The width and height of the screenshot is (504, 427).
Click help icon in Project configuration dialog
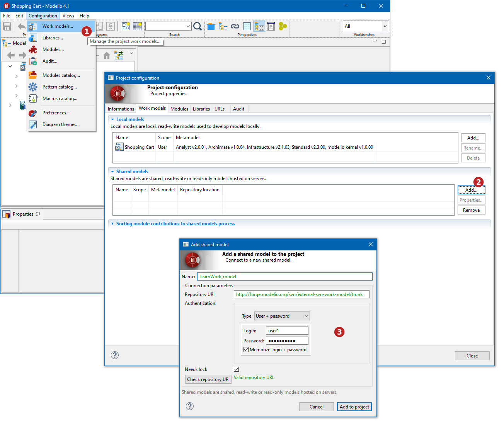pyautogui.click(x=115, y=355)
